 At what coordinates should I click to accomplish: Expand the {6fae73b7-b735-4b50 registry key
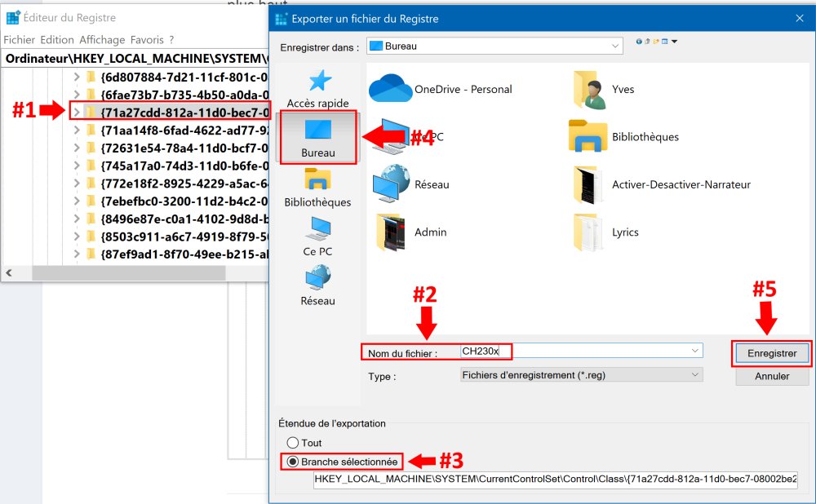tap(77, 95)
